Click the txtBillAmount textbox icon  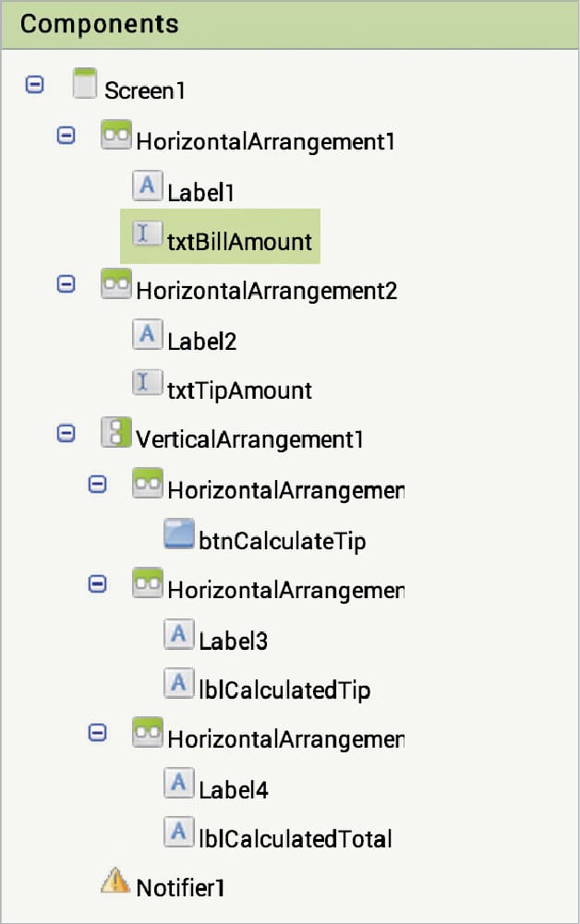tap(147, 235)
